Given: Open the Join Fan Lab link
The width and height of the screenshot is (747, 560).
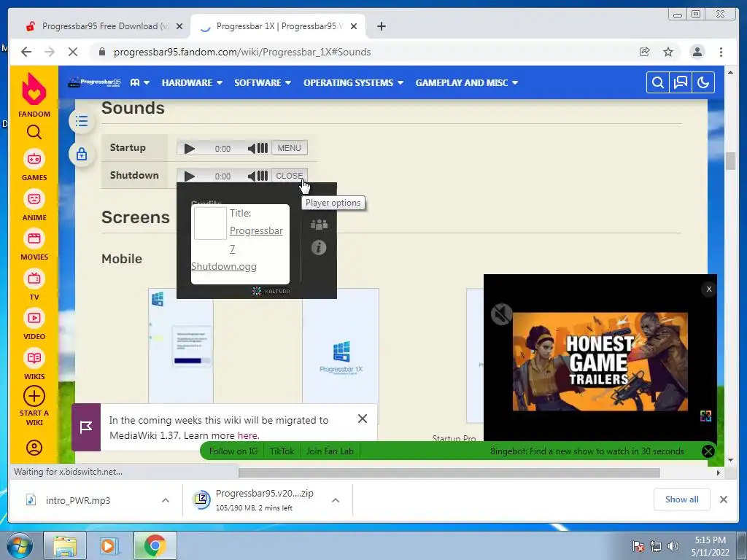Looking at the screenshot, I should [330, 451].
